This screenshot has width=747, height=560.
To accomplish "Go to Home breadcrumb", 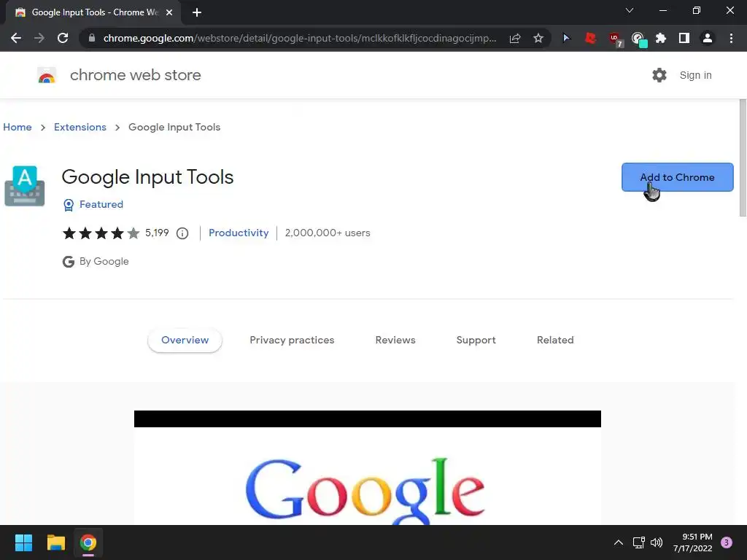I will point(18,127).
